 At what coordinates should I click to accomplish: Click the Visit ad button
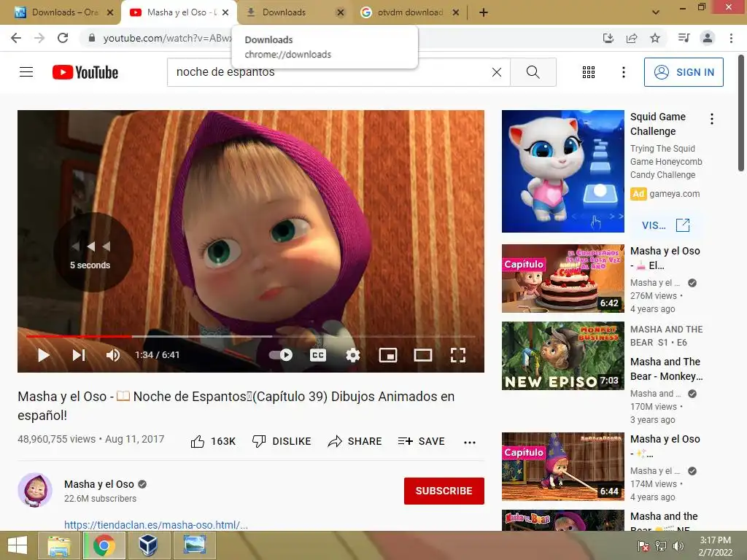click(665, 225)
